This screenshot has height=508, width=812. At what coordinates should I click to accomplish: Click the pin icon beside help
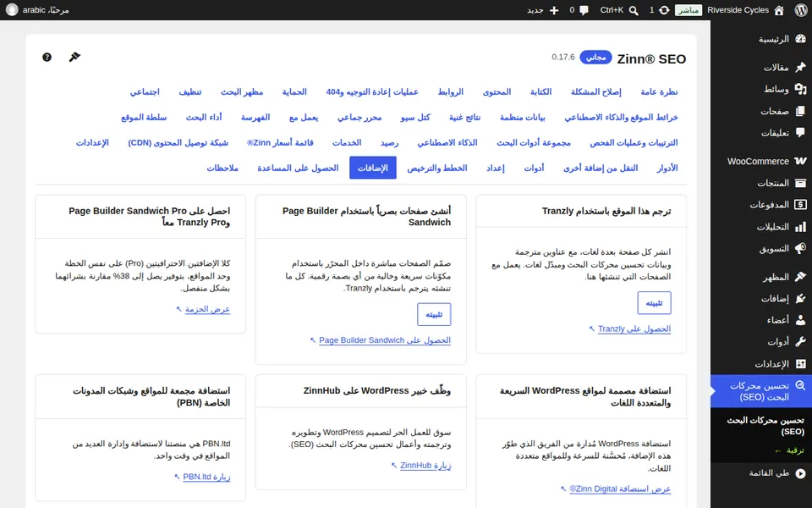(74, 57)
